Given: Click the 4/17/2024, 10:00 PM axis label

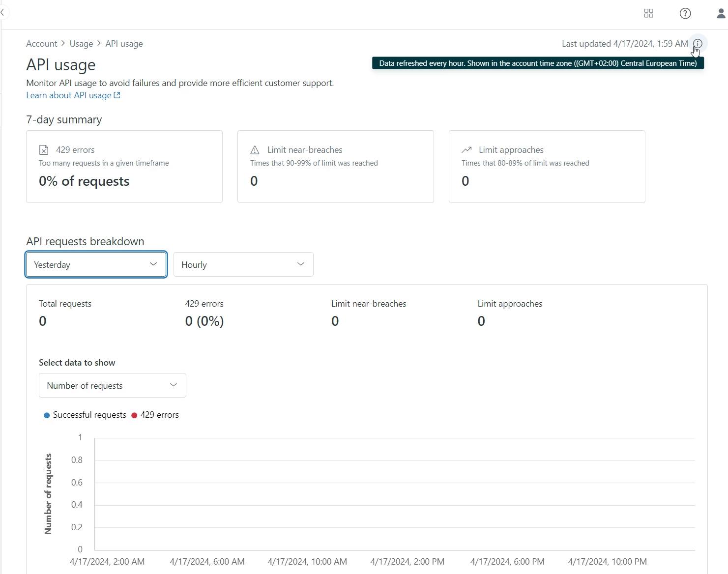Looking at the screenshot, I should pyautogui.click(x=607, y=561).
